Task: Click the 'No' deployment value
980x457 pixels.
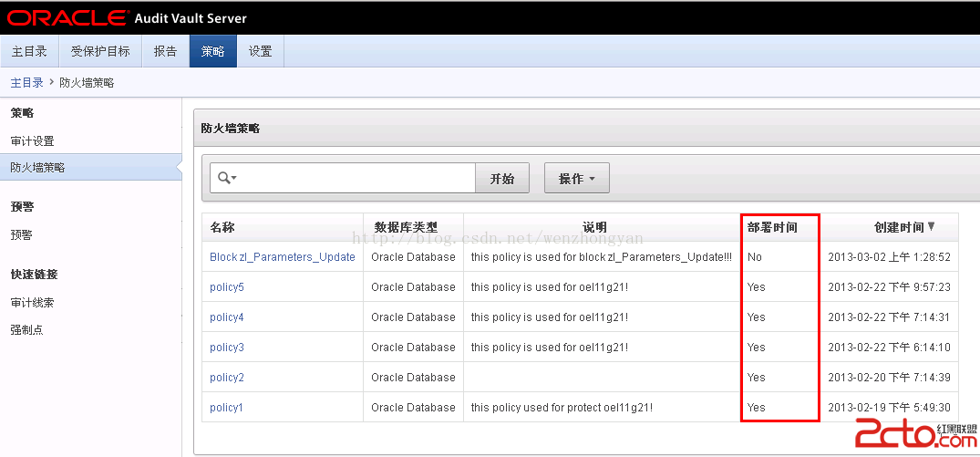Action: coord(755,257)
